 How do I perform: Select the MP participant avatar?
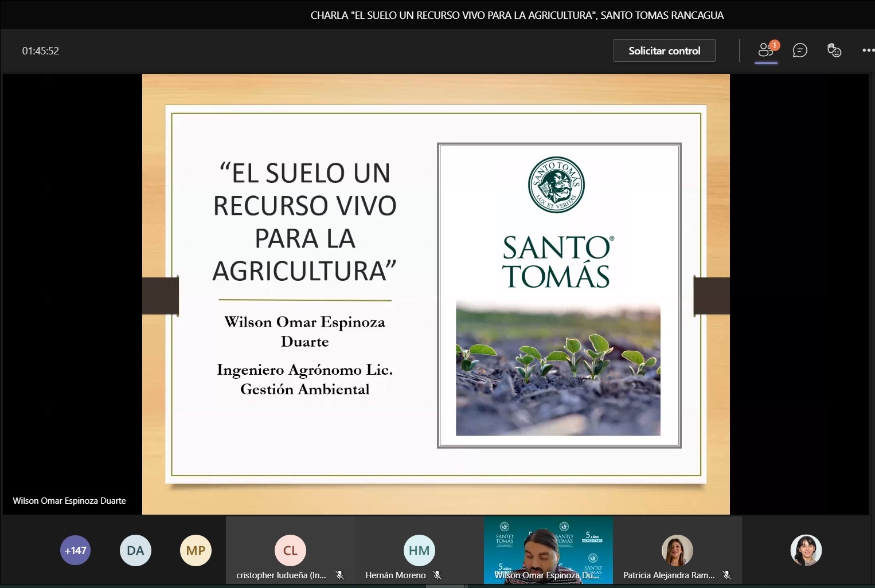click(x=196, y=550)
